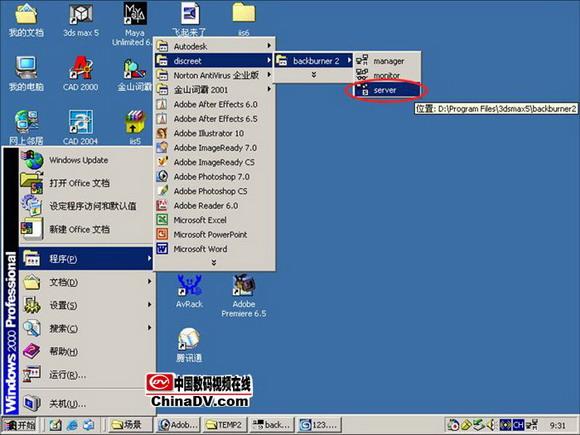Launch backburner monitor from submenu
580x435 pixels.
tap(387, 75)
